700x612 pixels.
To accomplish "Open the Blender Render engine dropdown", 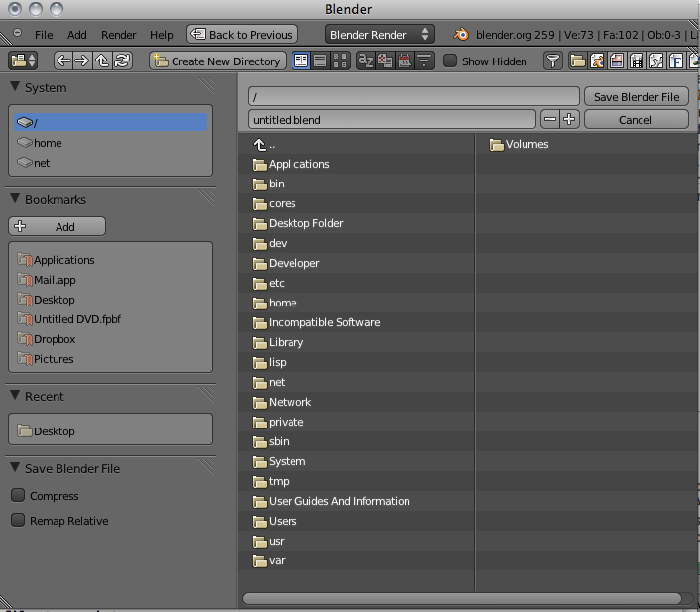I will (380, 35).
